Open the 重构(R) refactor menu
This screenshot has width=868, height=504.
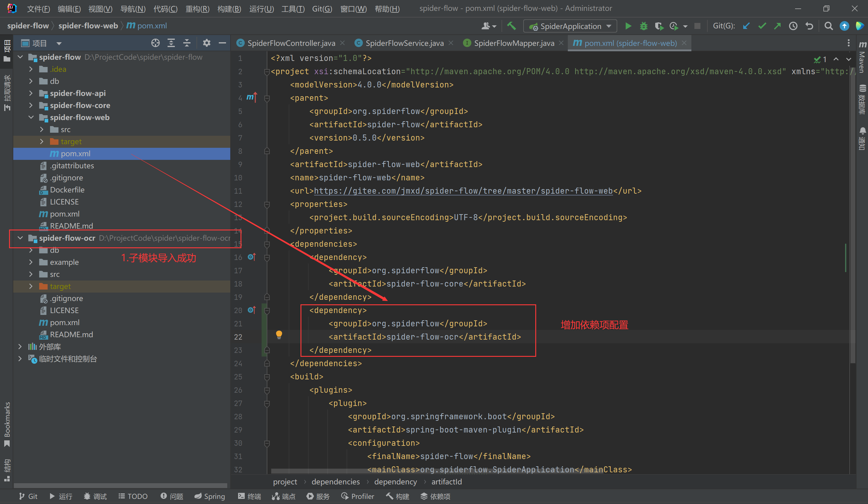[197, 9]
